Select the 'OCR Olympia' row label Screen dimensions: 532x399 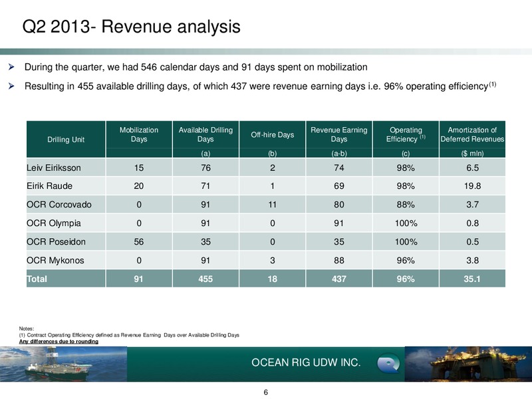[x=54, y=223]
